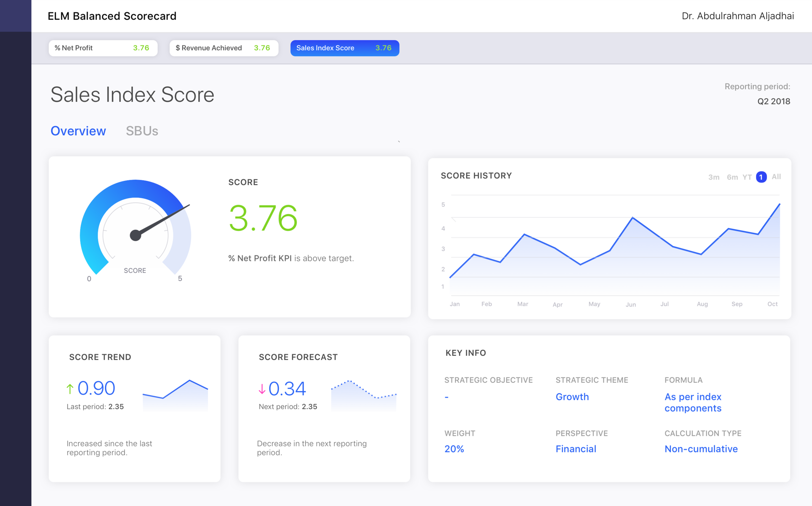
Task: Select the % Net Profit KPI chip
Action: (x=102, y=48)
